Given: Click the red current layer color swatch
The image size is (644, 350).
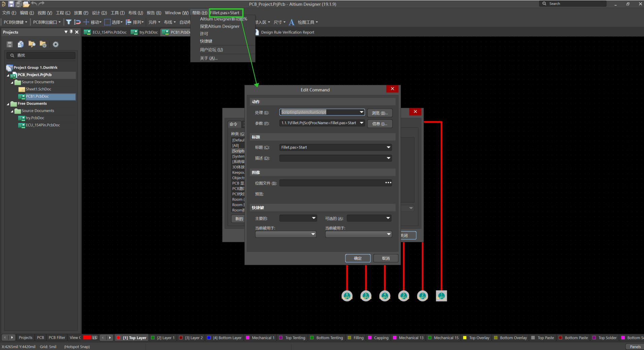Looking at the screenshot, I should [87, 338].
